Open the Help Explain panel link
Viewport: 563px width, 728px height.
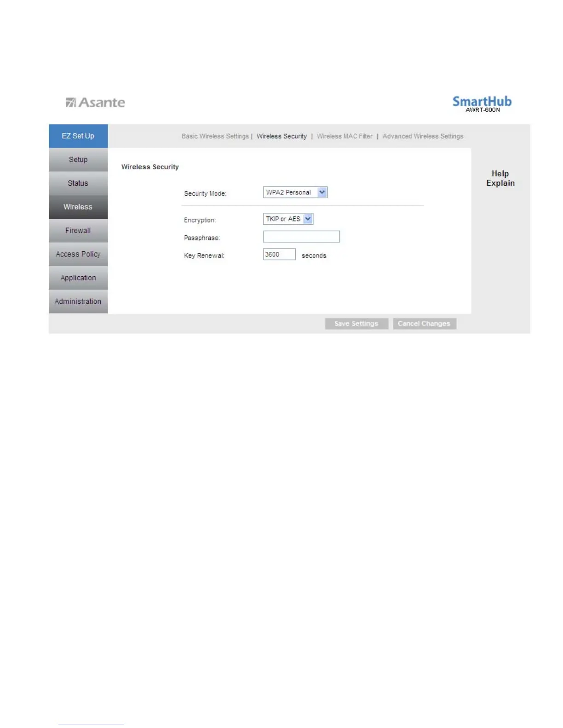[500, 178]
